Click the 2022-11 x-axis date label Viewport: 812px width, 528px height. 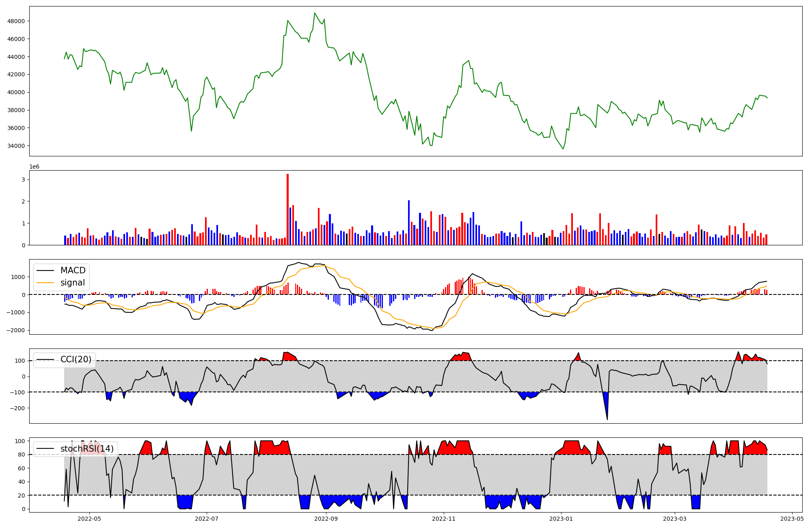pyautogui.click(x=444, y=519)
